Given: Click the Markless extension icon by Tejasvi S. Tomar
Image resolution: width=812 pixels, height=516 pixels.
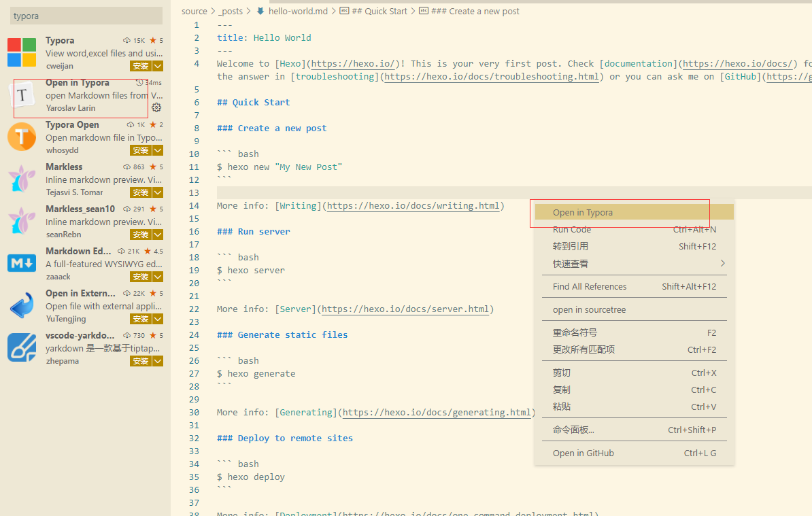Looking at the screenshot, I should coord(22,179).
